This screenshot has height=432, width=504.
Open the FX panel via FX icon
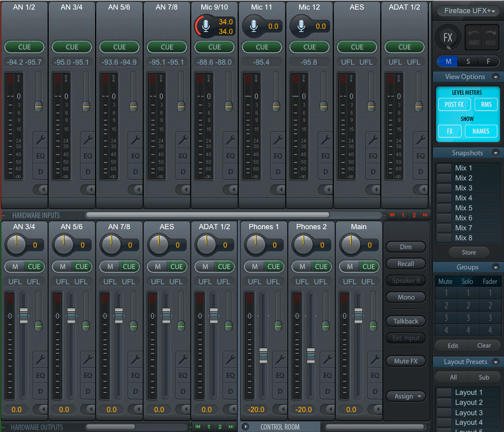448,37
